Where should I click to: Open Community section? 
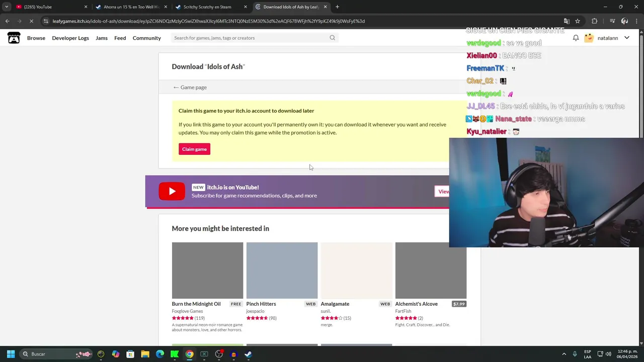[x=147, y=38]
